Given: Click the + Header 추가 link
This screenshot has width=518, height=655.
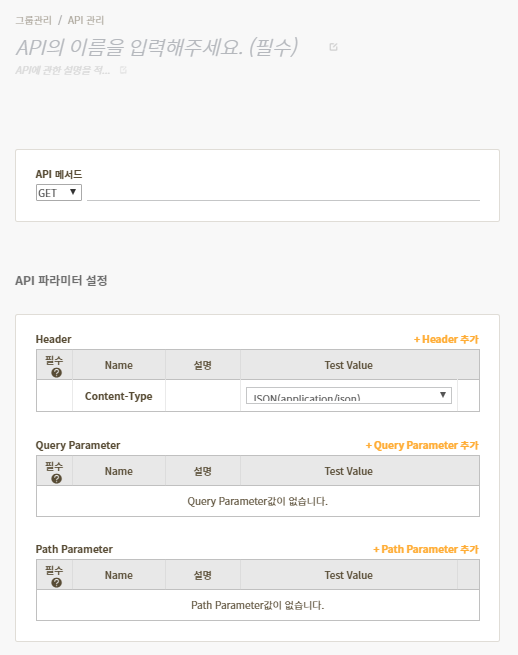Looking at the screenshot, I should tap(446, 339).
